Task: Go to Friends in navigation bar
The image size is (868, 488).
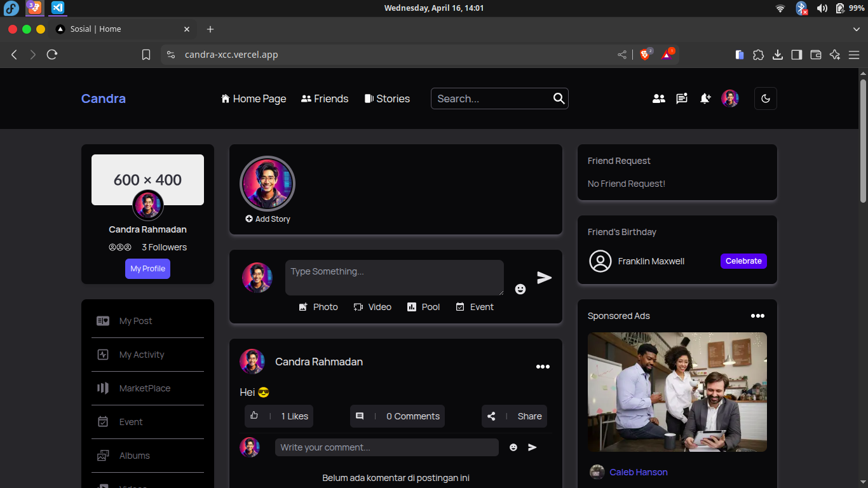Action: pos(325,98)
